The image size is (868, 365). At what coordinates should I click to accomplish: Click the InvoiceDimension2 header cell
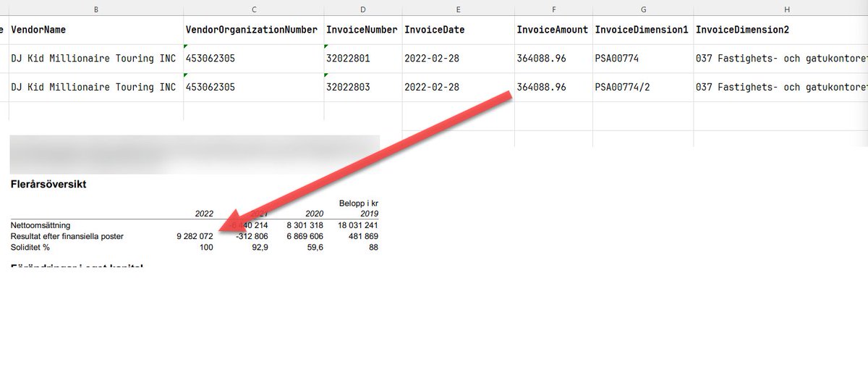(x=780, y=30)
